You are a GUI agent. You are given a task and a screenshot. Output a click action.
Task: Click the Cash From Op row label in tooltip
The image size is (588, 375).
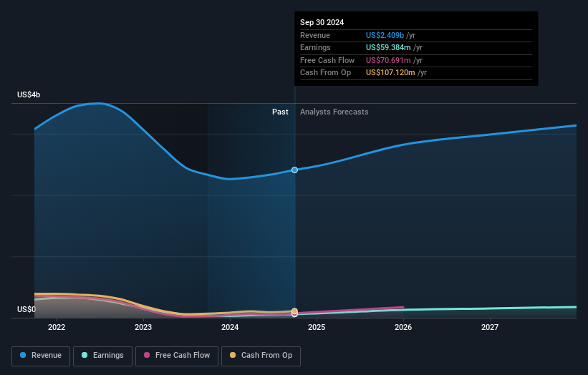pyautogui.click(x=325, y=73)
